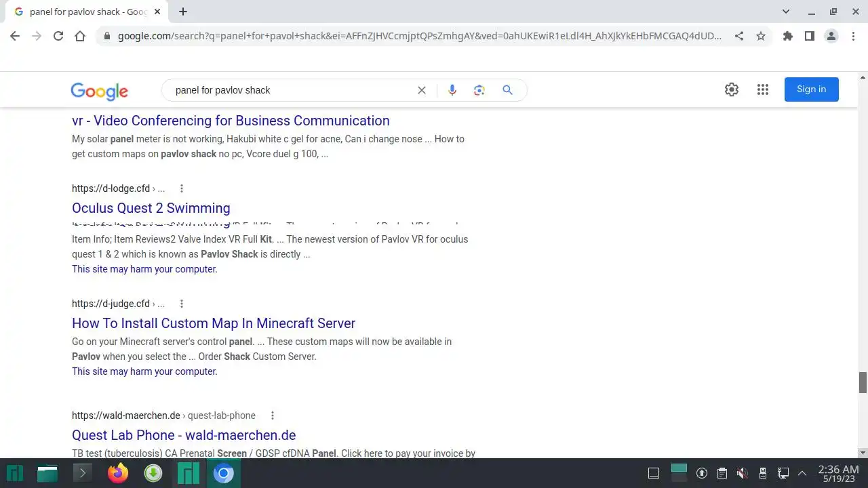
Task: Select the 'panel for pavlov shack' tab
Action: (87, 12)
